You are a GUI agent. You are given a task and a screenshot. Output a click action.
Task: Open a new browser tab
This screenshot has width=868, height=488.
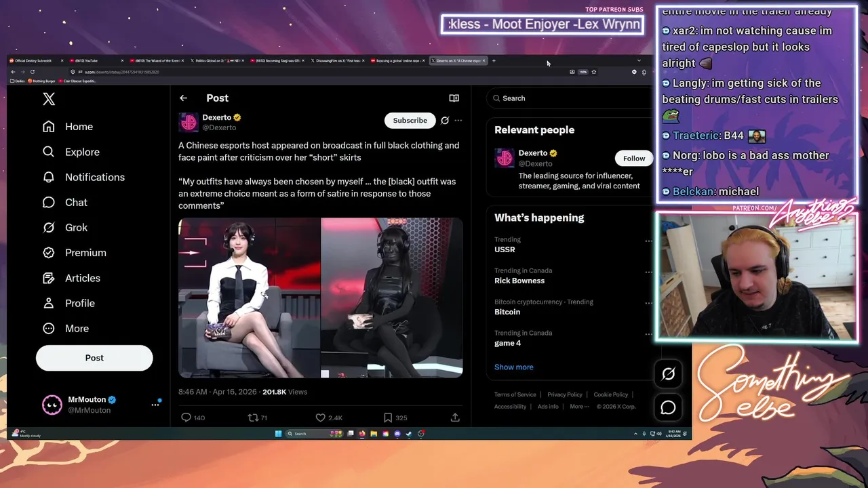point(494,61)
